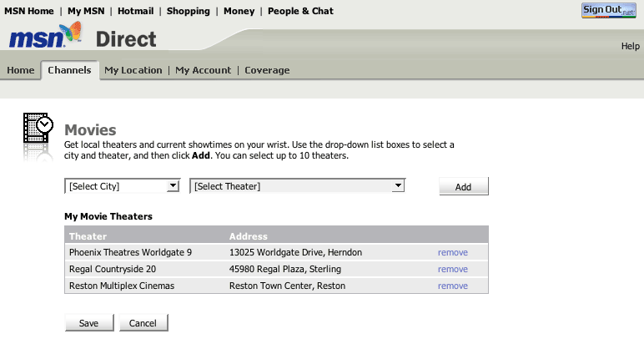Screen dimensions: 644x339
Task: Click the Sign Out button
Action: (609, 11)
